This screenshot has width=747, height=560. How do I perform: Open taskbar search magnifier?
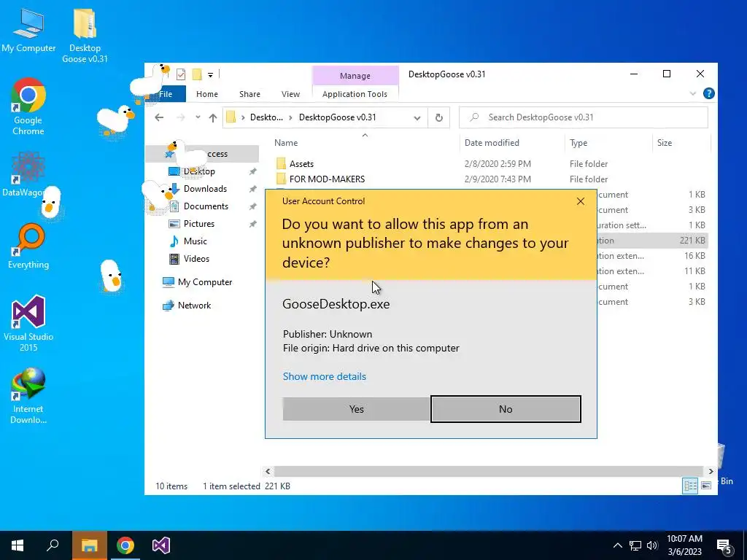[53, 545]
